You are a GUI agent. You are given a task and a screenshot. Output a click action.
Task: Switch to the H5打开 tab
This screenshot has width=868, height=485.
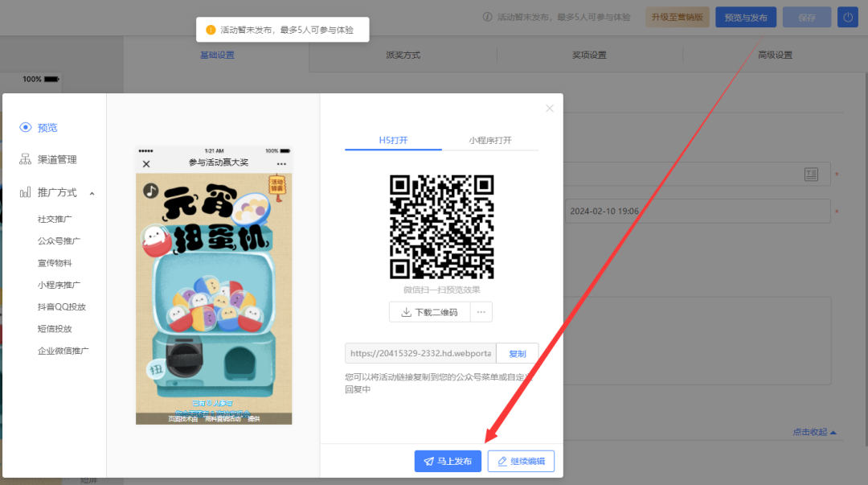tap(393, 140)
